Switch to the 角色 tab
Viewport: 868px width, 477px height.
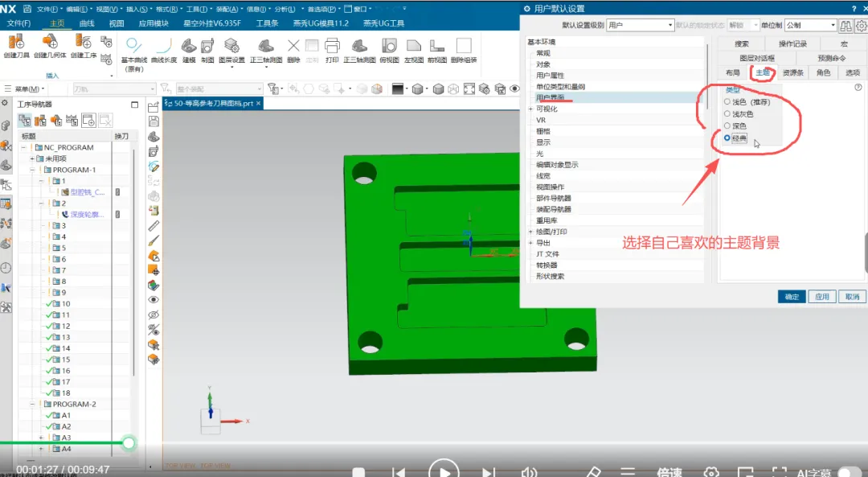click(x=823, y=72)
